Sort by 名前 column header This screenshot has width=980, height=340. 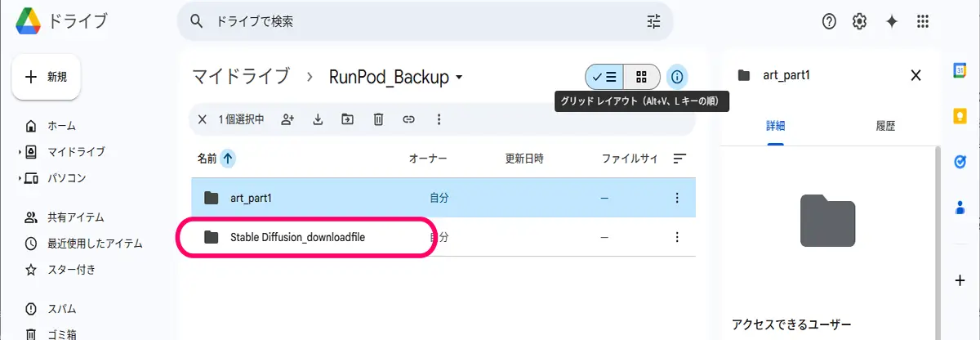tap(207, 159)
